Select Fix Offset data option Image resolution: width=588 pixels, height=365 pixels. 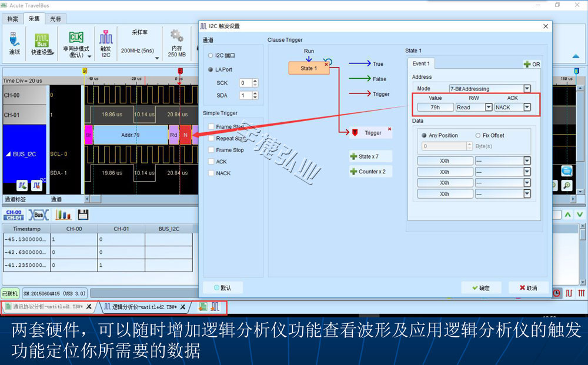pyautogui.click(x=477, y=135)
